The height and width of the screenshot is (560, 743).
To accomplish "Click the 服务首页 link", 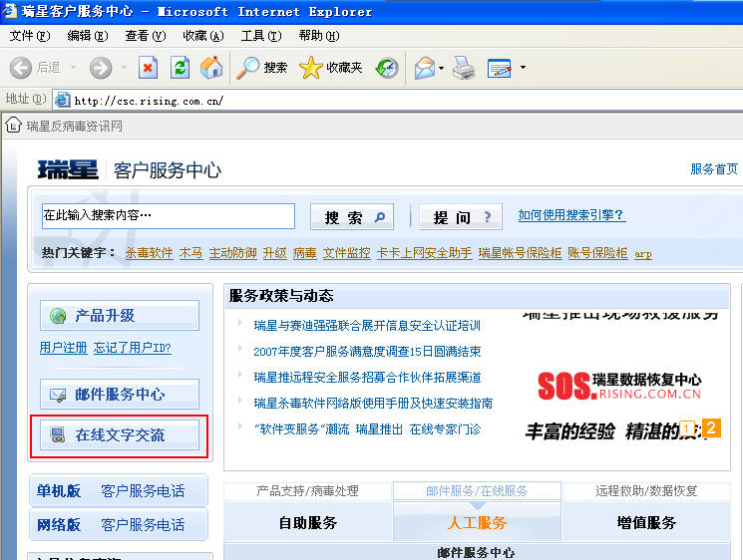I will [714, 169].
